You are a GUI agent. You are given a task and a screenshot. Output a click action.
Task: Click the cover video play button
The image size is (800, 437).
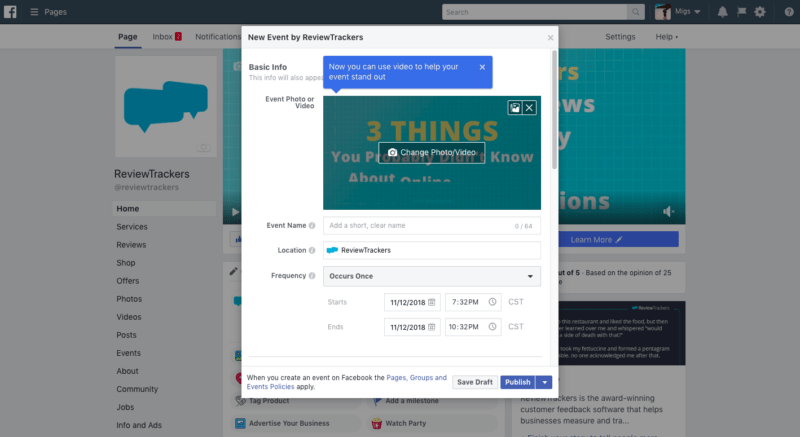click(x=235, y=212)
